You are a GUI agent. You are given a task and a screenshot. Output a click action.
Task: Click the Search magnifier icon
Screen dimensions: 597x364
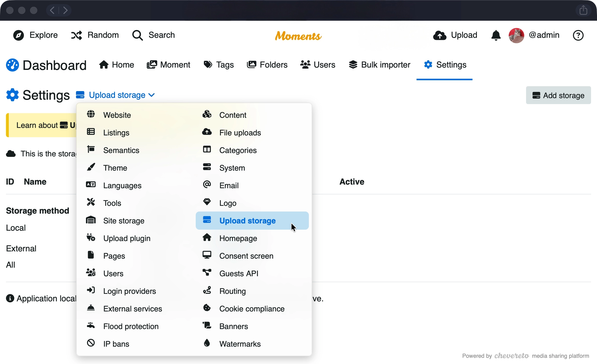point(137,35)
